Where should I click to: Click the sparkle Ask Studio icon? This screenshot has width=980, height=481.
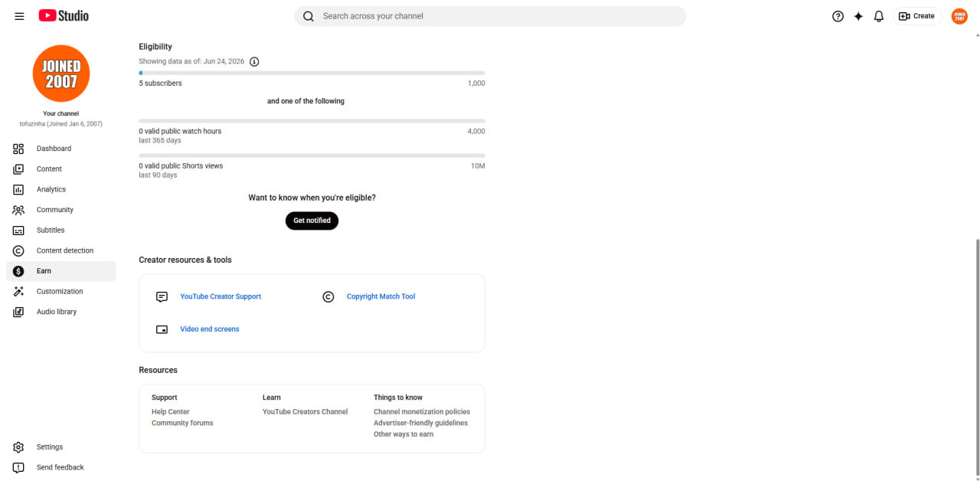click(x=858, y=16)
